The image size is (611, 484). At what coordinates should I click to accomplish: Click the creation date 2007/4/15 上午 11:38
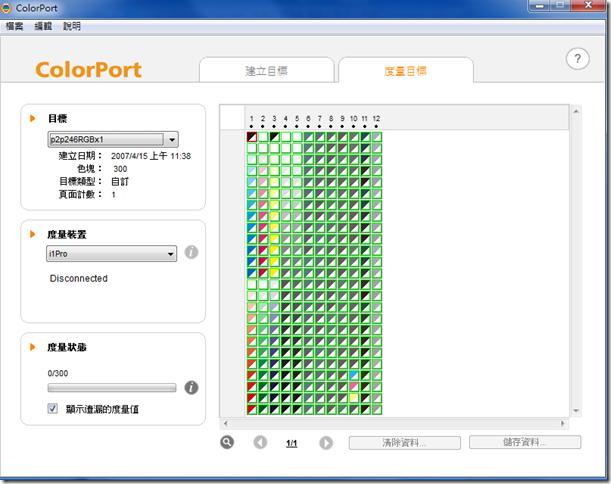click(x=151, y=156)
